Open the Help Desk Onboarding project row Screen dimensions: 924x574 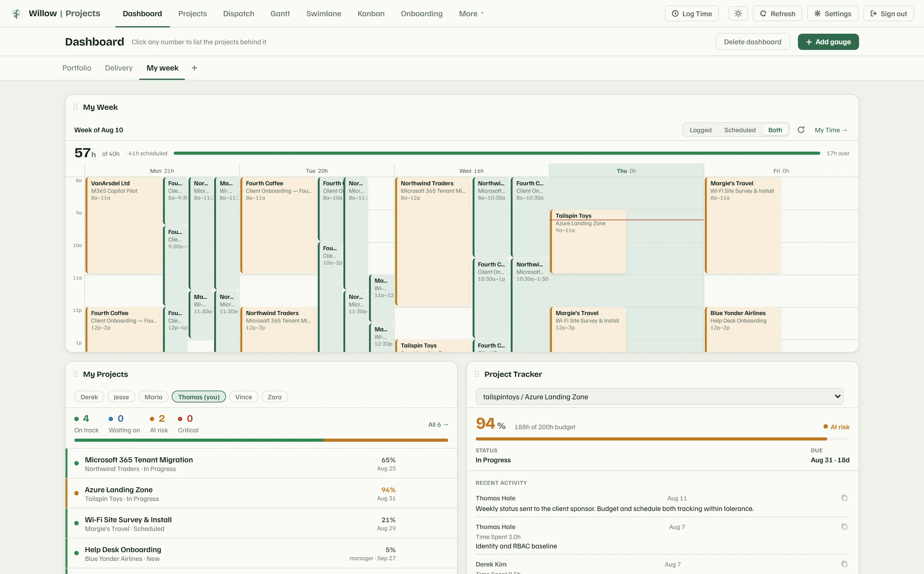point(261,553)
